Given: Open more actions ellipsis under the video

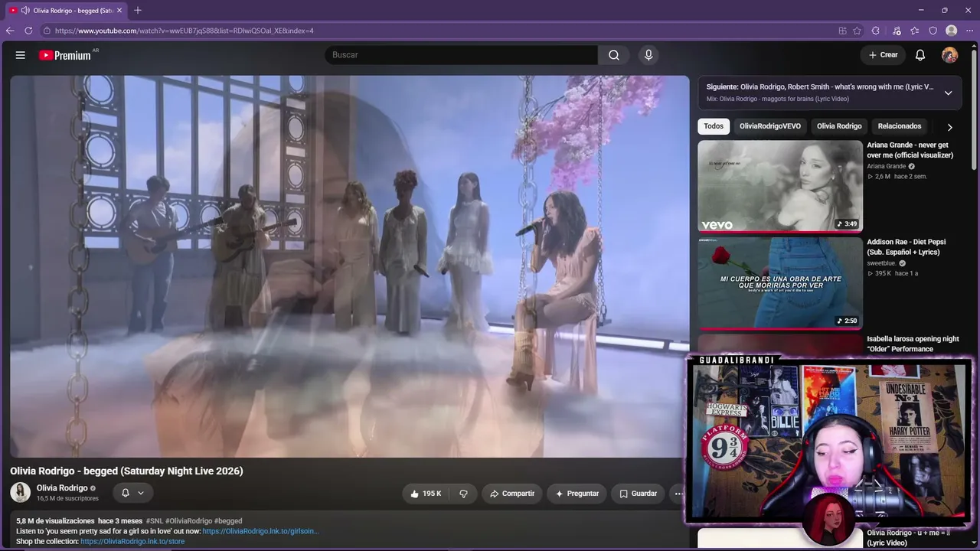Looking at the screenshot, I should [678, 494].
